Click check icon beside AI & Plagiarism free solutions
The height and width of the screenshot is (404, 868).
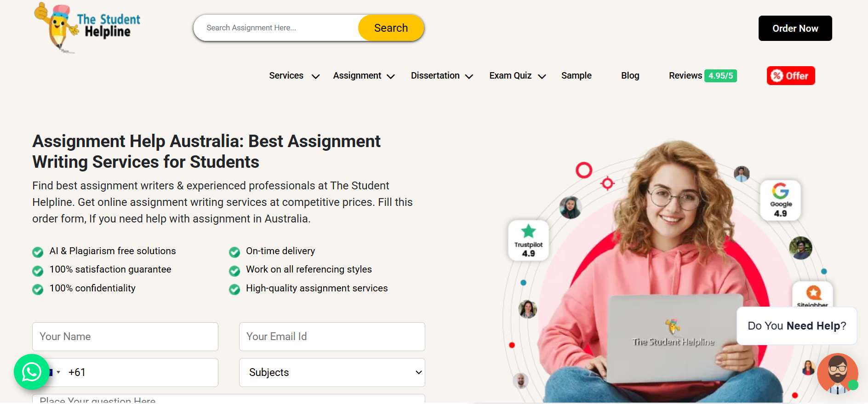point(38,252)
